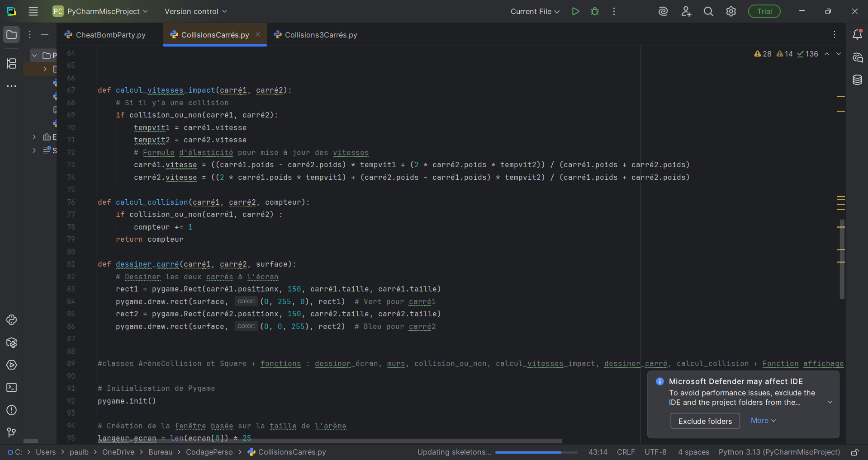Screen dimensions: 868x460
Task: Click Exclude folders button
Action: [705, 421]
